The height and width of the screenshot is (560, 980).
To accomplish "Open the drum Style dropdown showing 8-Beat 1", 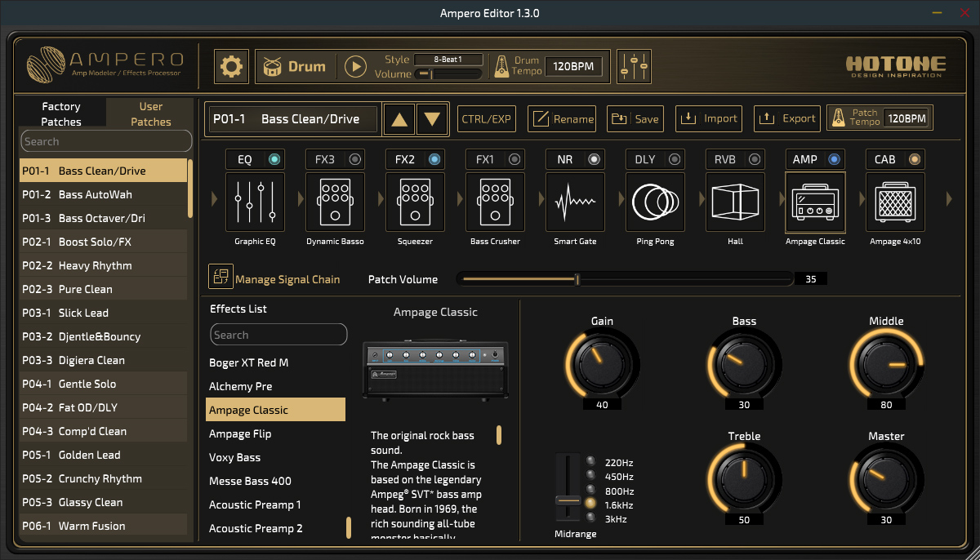I will coord(448,60).
